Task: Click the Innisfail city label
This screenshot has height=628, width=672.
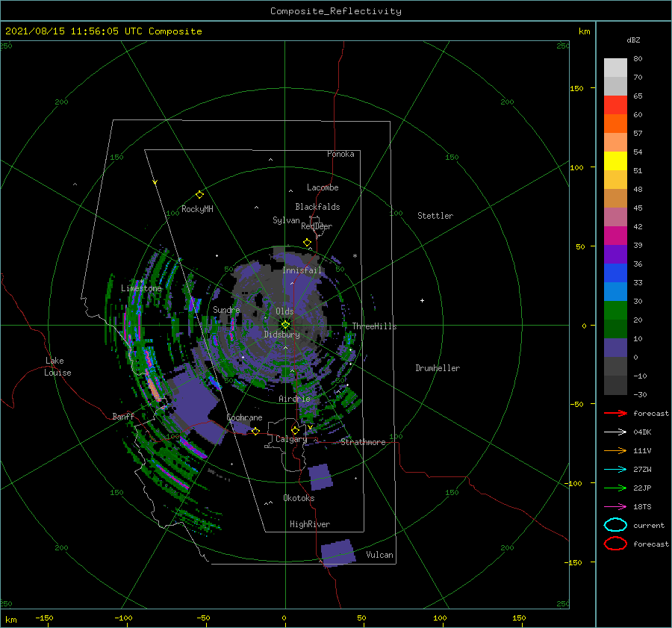Action: tap(302, 270)
